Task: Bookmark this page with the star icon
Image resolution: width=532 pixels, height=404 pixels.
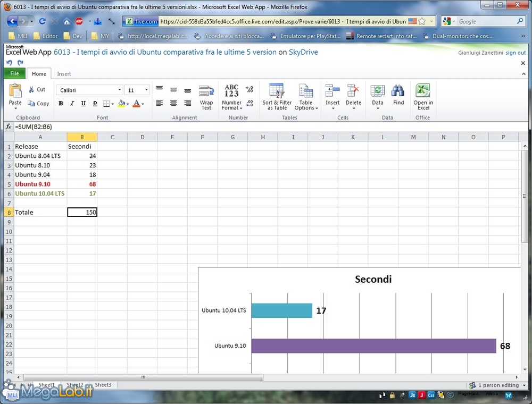Action: coord(422,21)
